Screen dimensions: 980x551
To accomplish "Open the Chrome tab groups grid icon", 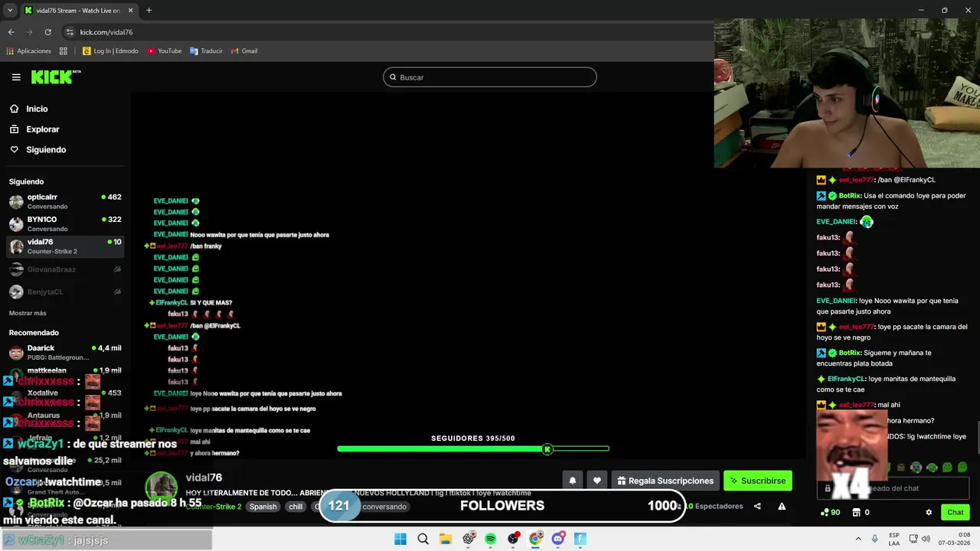I will (x=63, y=51).
